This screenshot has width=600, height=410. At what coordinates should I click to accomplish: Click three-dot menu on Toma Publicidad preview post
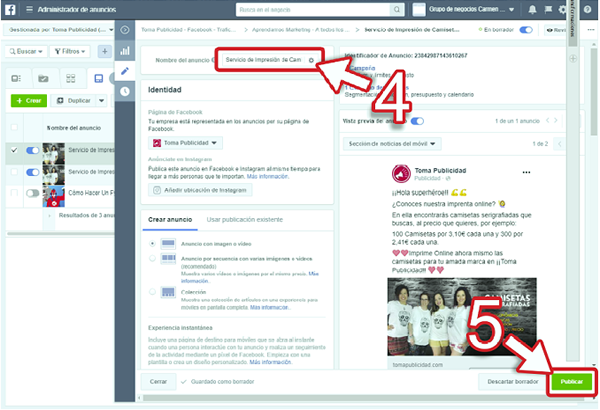[527, 172]
